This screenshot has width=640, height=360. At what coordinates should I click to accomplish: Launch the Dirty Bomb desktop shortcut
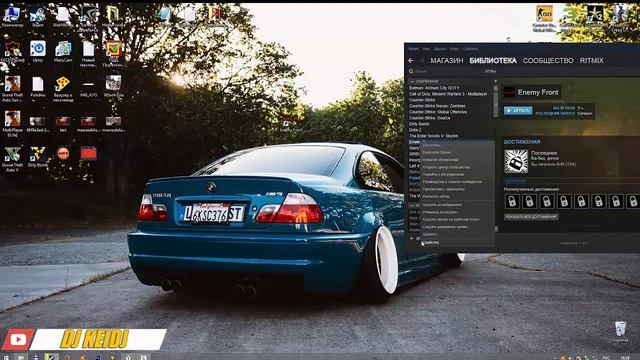[38, 157]
